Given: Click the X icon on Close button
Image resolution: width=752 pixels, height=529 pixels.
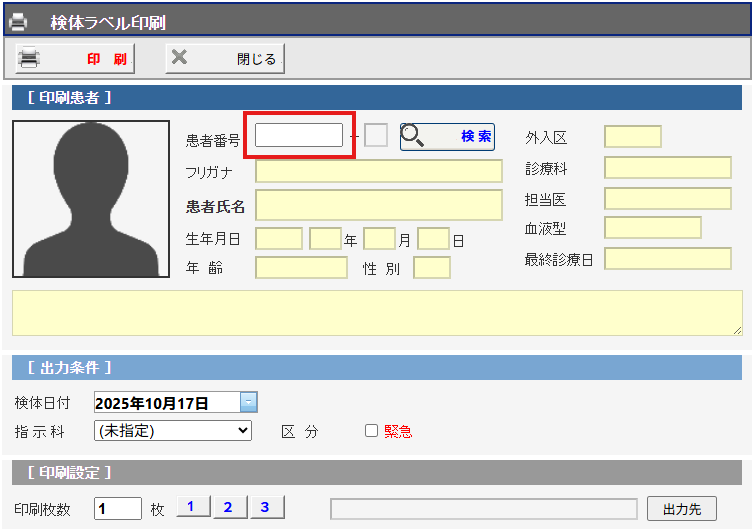Looking at the screenshot, I should (x=180, y=58).
